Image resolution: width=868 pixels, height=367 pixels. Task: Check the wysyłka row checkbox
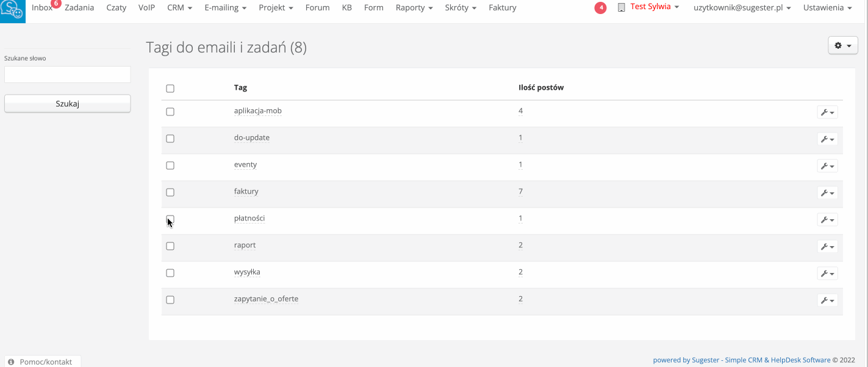[170, 273]
